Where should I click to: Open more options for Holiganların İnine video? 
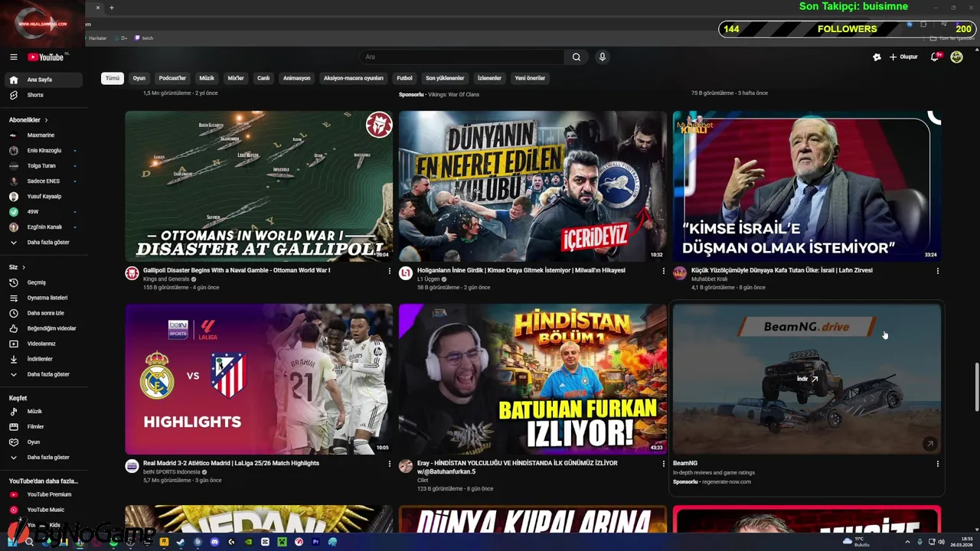[x=664, y=271]
